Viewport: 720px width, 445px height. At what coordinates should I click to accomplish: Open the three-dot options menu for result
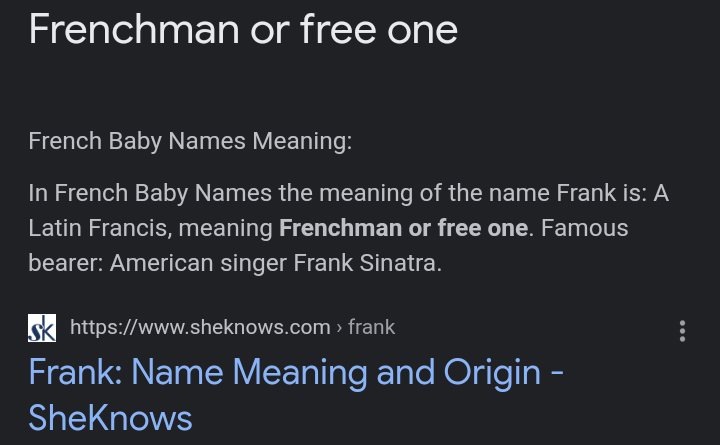[682, 331]
